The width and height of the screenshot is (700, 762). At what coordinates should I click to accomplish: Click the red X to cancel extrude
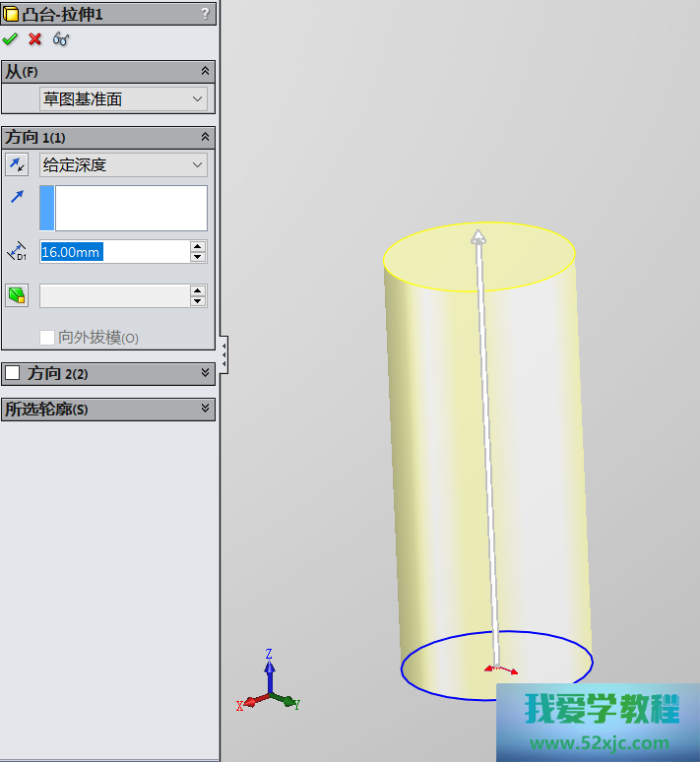(35, 39)
